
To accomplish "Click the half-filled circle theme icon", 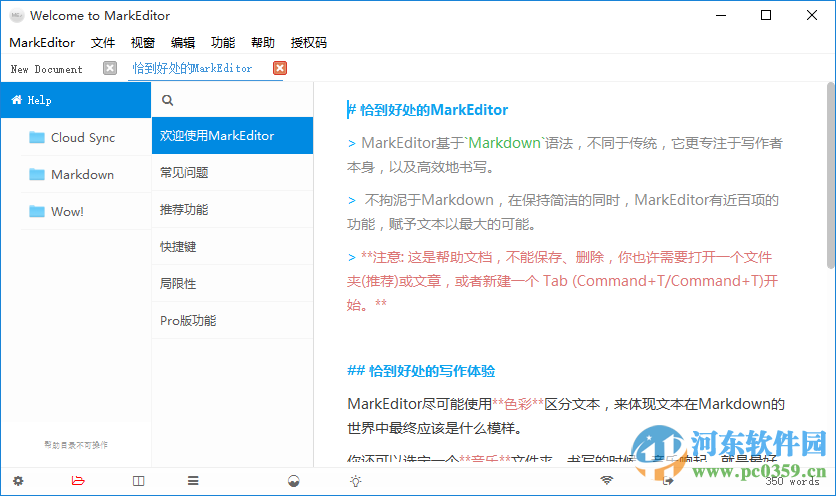I will tap(294, 481).
